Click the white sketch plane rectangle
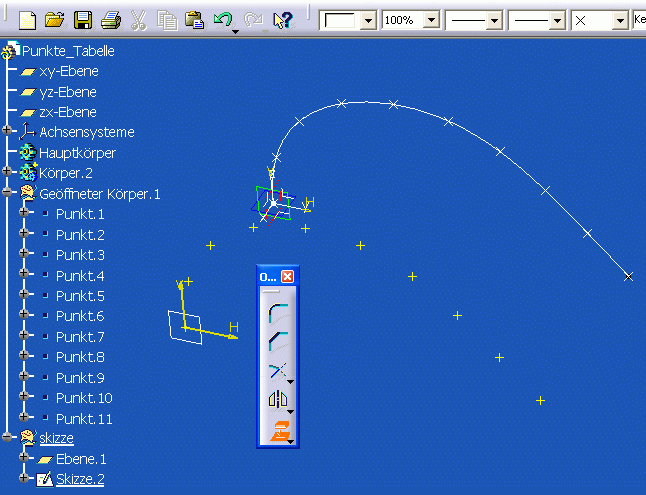The height and width of the screenshot is (495, 646). pyautogui.click(x=185, y=328)
